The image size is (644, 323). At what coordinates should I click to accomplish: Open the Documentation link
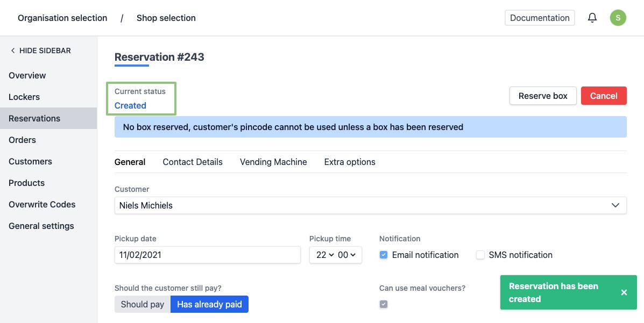(540, 18)
